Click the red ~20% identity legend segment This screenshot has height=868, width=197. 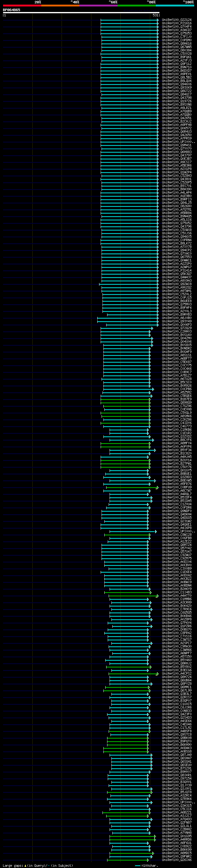[x=22, y=6]
